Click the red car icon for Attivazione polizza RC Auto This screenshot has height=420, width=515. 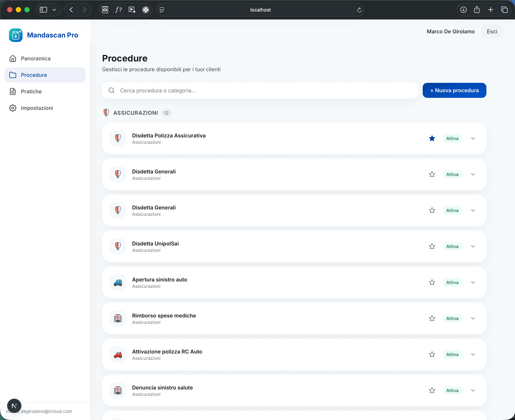118,354
